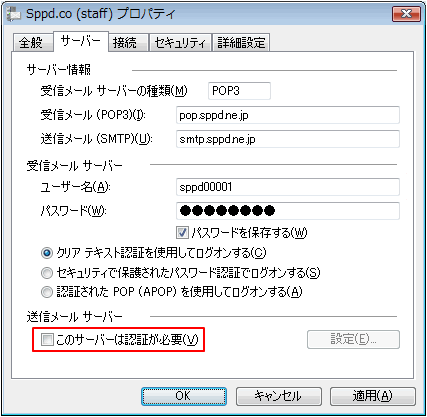Click the sppd00001 username field
Image resolution: width=427 pixels, height=417 pixels.
pyautogui.click(x=288, y=187)
